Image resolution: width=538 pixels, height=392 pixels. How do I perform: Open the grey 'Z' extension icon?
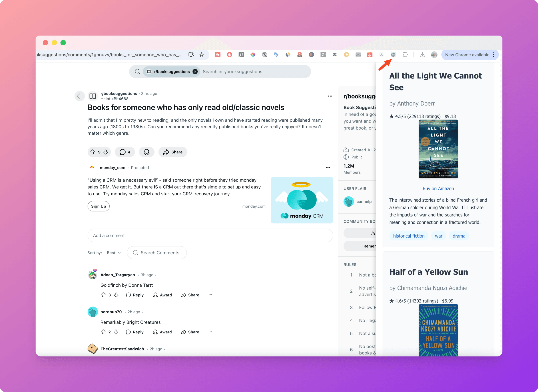[323, 55]
